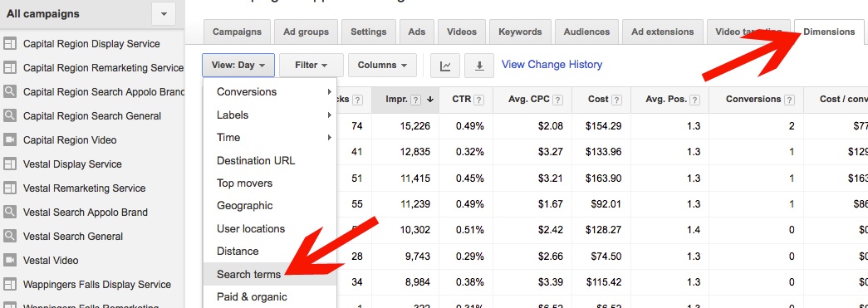
Task: Click search icon beside Capital Region Search Appolo Brand
Action: pos(9,92)
